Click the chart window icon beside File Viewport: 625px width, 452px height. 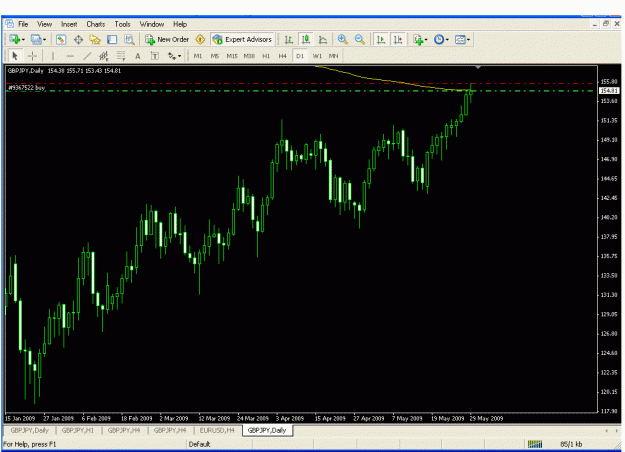(x=9, y=24)
